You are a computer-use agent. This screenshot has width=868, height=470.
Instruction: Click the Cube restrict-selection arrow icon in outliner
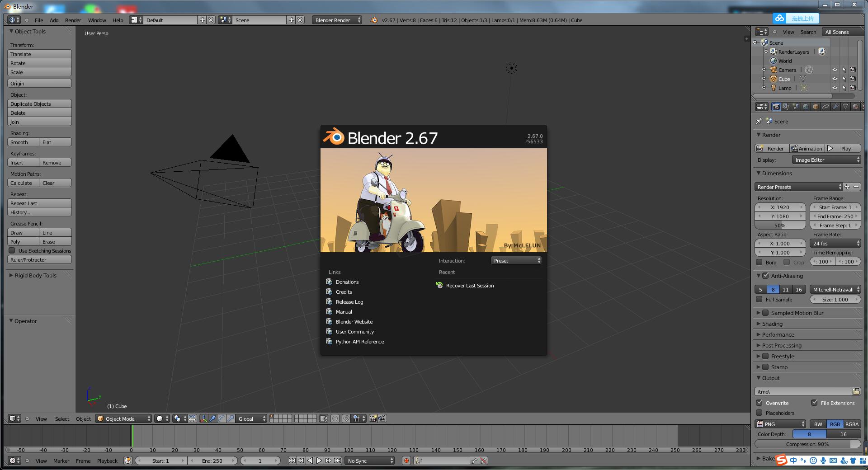844,79
